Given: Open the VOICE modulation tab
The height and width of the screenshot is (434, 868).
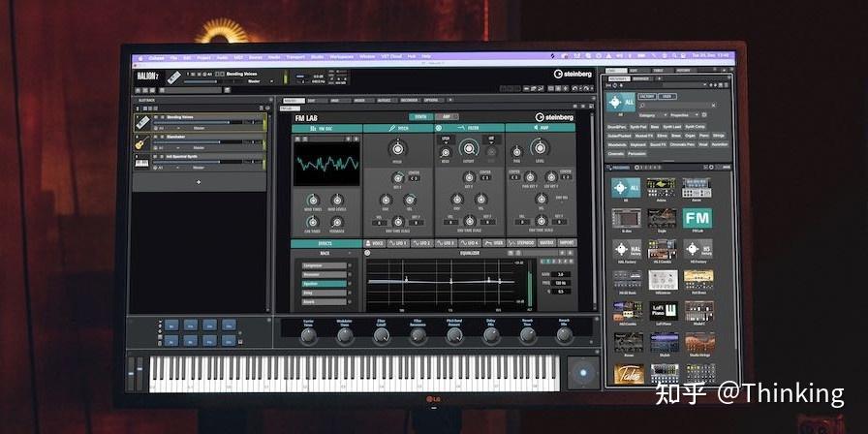Looking at the screenshot, I should coord(374,243).
